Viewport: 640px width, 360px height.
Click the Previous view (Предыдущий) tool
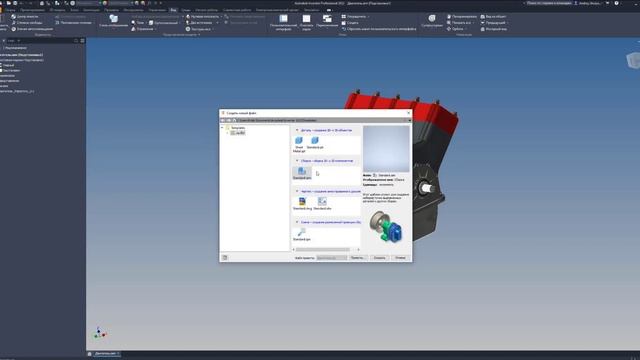tap(493, 23)
